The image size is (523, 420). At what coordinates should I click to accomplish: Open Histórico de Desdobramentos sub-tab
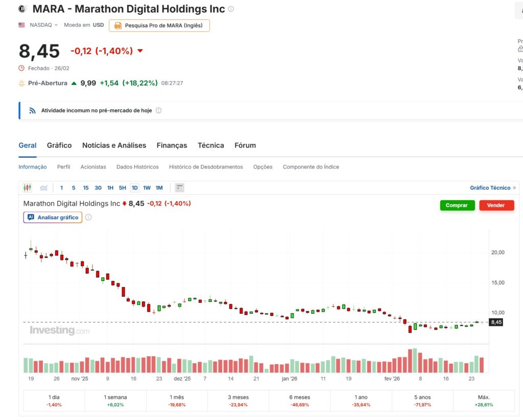206,167
